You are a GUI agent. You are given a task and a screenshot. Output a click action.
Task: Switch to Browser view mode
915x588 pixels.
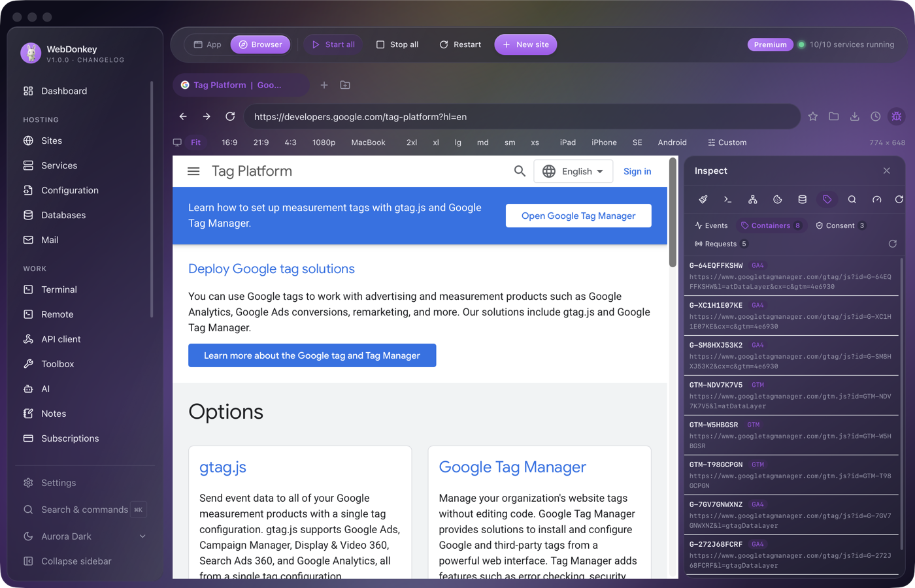260,44
